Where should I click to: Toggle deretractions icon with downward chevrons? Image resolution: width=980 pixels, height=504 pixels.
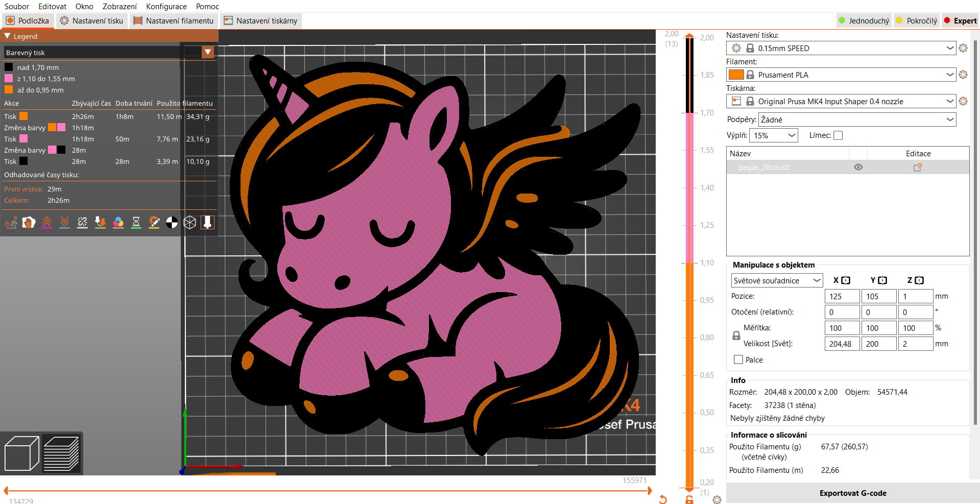64,223
